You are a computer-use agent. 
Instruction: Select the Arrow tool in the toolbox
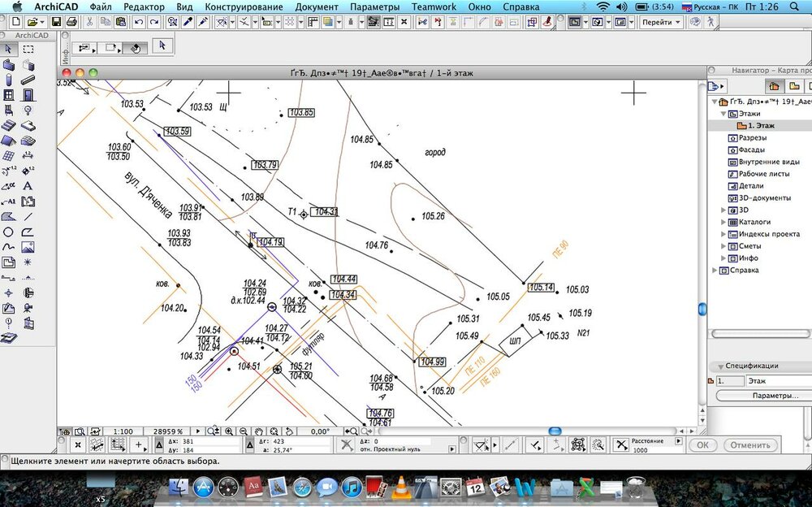pos(9,50)
